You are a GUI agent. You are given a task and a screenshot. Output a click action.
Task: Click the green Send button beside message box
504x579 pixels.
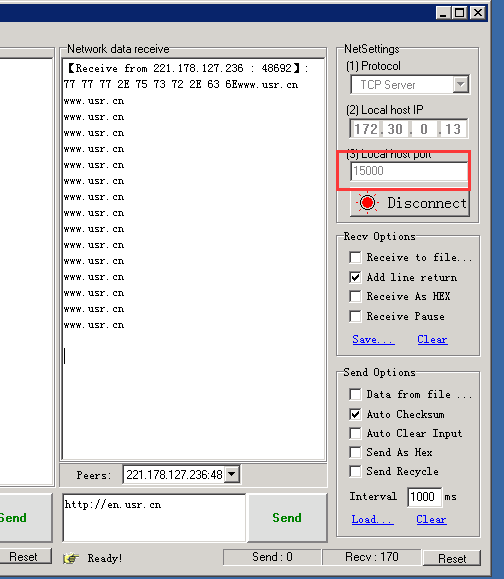click(287, 517)
